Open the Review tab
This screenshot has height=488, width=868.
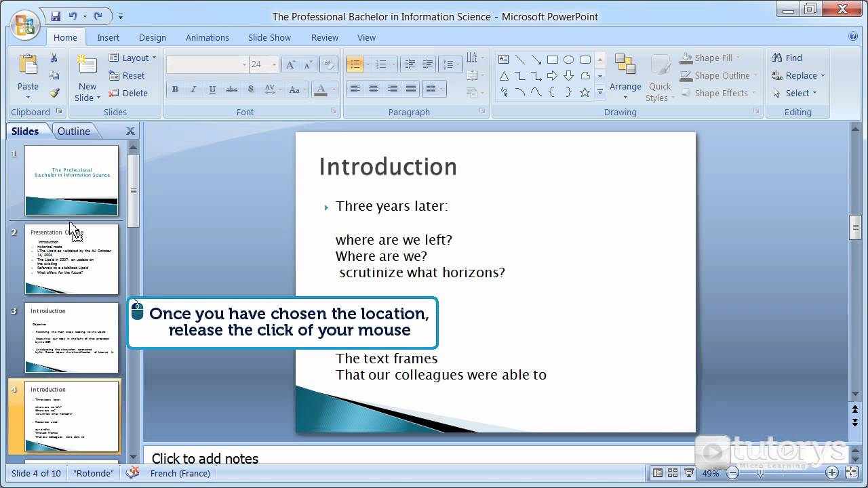(325, 37)
